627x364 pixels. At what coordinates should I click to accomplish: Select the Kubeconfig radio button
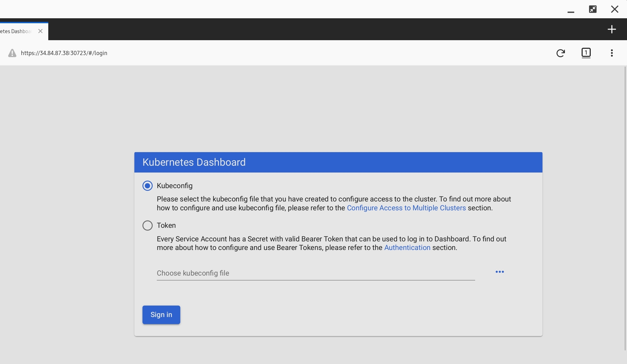click(x=147, y=186)
